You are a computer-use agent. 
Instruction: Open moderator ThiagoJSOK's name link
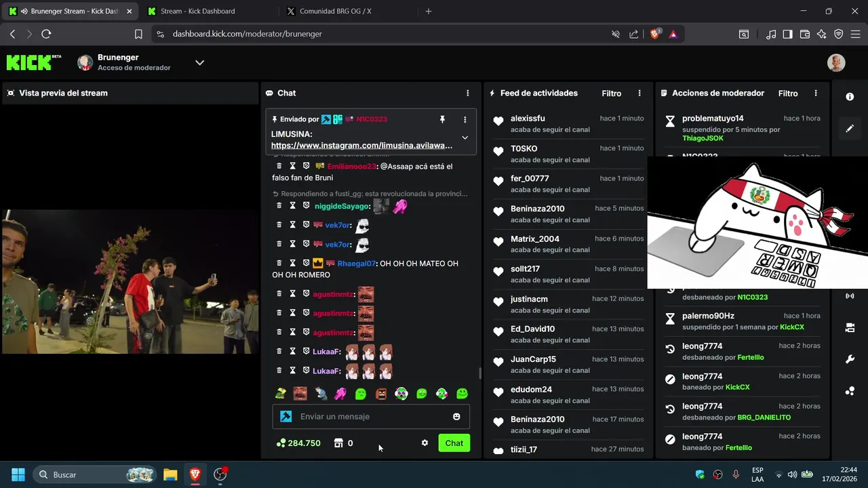click(x=703, y=138)
